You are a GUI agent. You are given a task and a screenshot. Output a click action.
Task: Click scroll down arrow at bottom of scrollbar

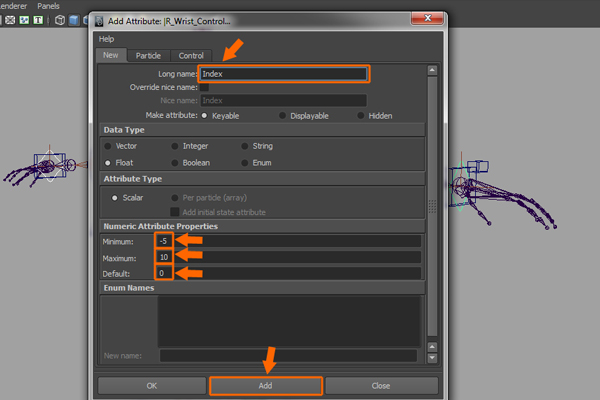pyautogui.click(x=432, y=358)
